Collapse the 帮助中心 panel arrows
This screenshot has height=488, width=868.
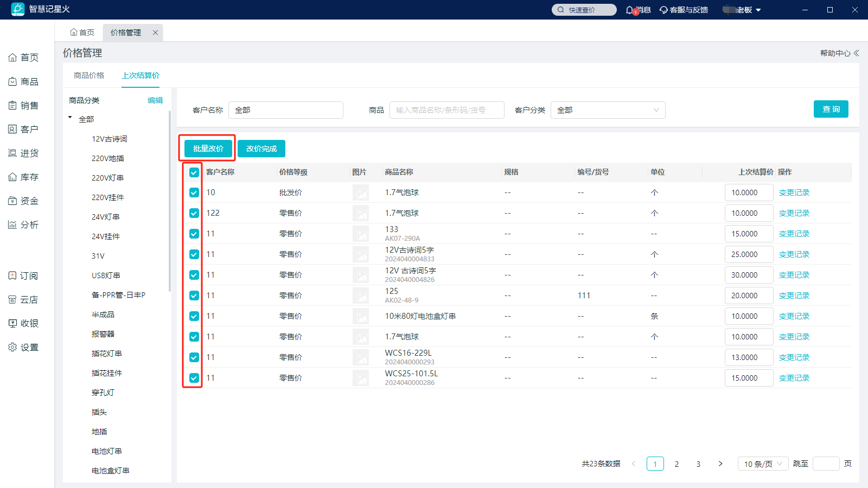[857, 53]
